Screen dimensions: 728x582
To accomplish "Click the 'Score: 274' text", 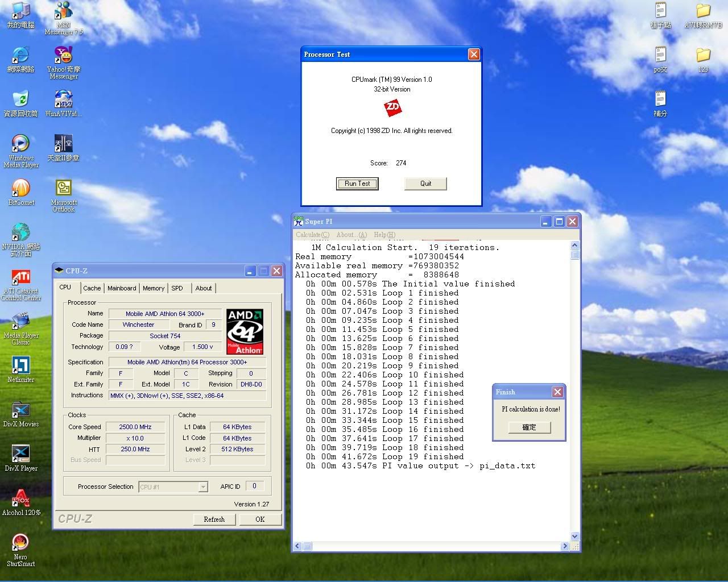I will 388,163.
